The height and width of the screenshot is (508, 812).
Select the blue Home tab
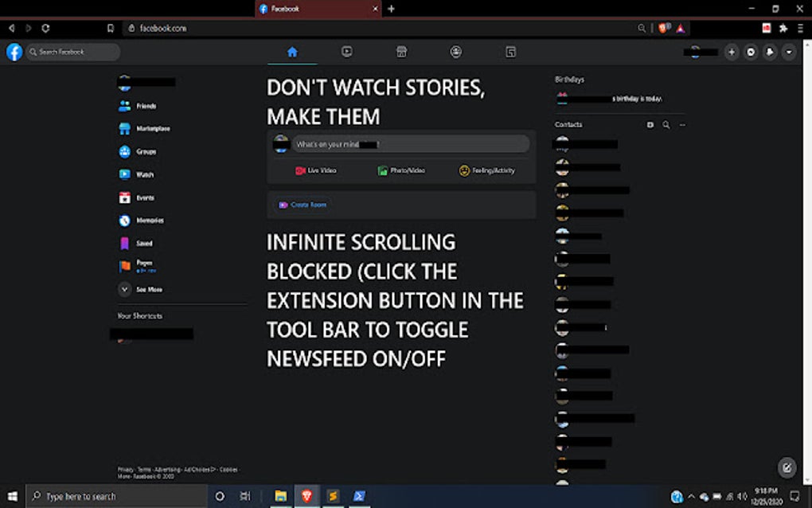click(292, 51)
